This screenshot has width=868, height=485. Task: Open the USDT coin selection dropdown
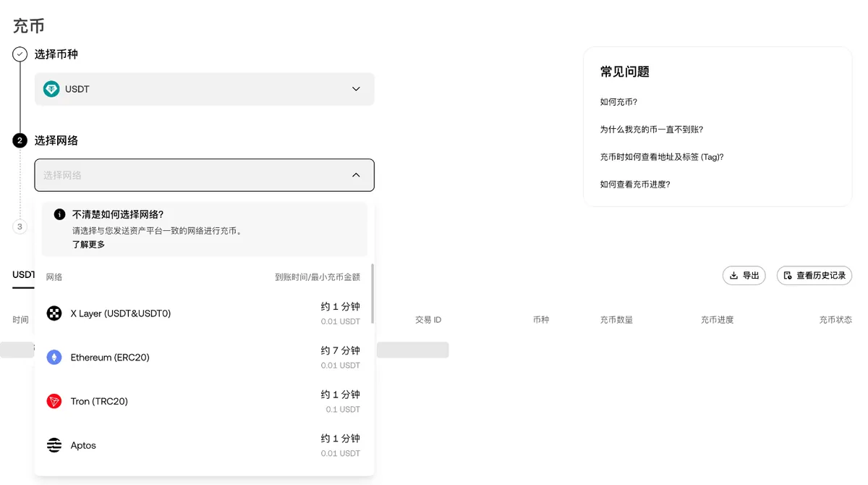coord(205,89)
